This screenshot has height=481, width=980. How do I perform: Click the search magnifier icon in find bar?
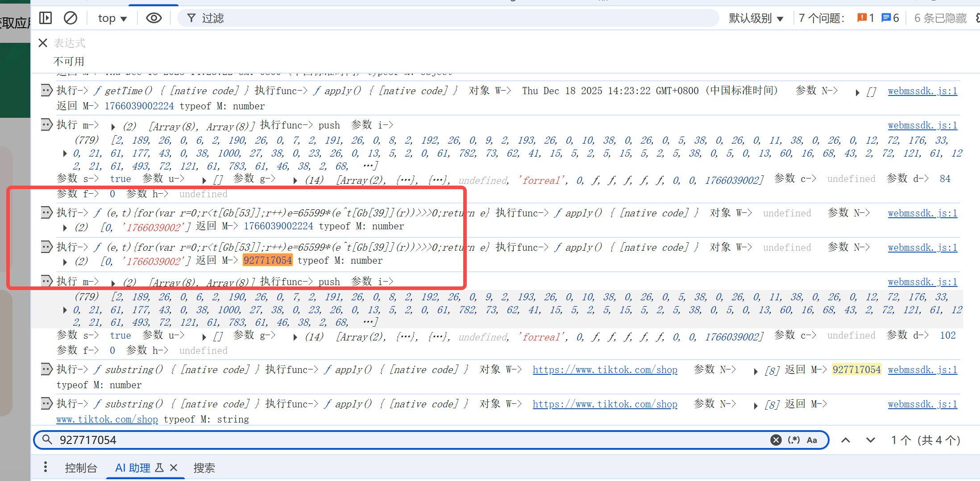[47, 440]
